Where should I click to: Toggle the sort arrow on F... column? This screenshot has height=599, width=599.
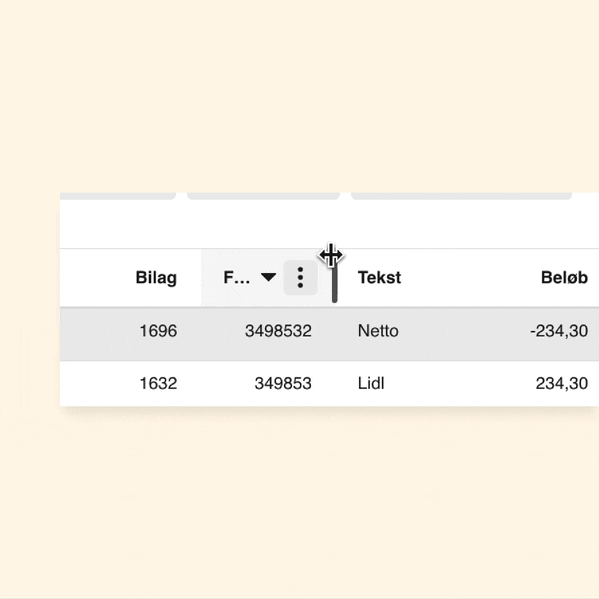click(268, 277)
